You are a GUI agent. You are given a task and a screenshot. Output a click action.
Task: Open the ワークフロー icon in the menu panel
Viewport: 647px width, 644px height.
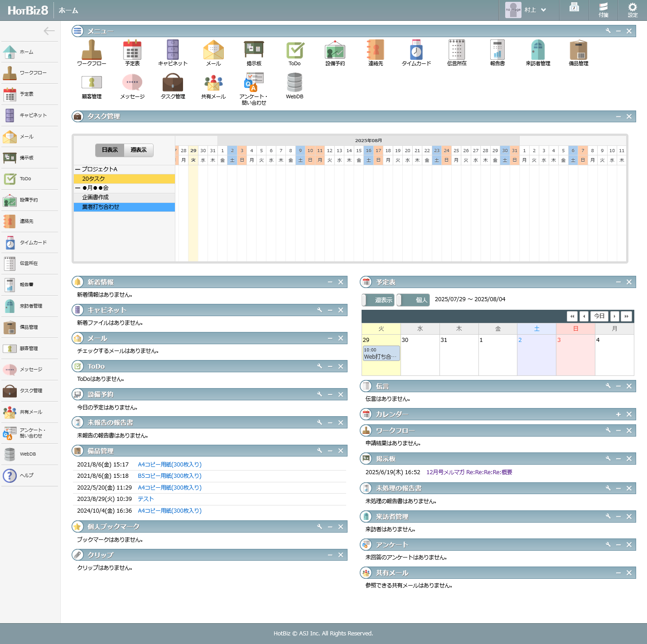click(x=92, y=53)
